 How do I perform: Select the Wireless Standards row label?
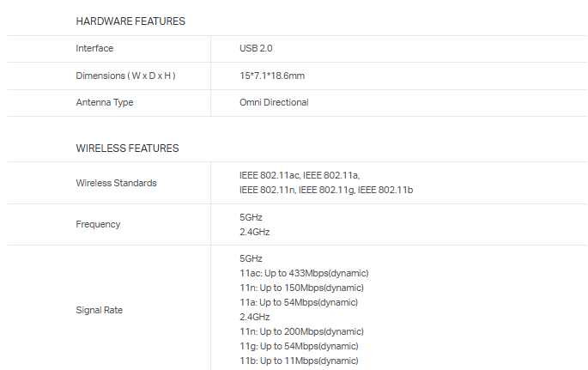[117, 182]
